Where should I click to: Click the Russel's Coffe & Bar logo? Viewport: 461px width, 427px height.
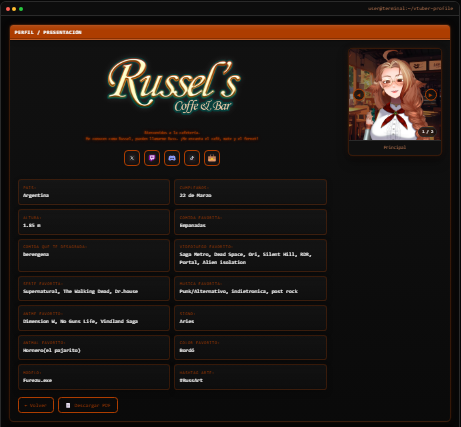pos(173,86)
